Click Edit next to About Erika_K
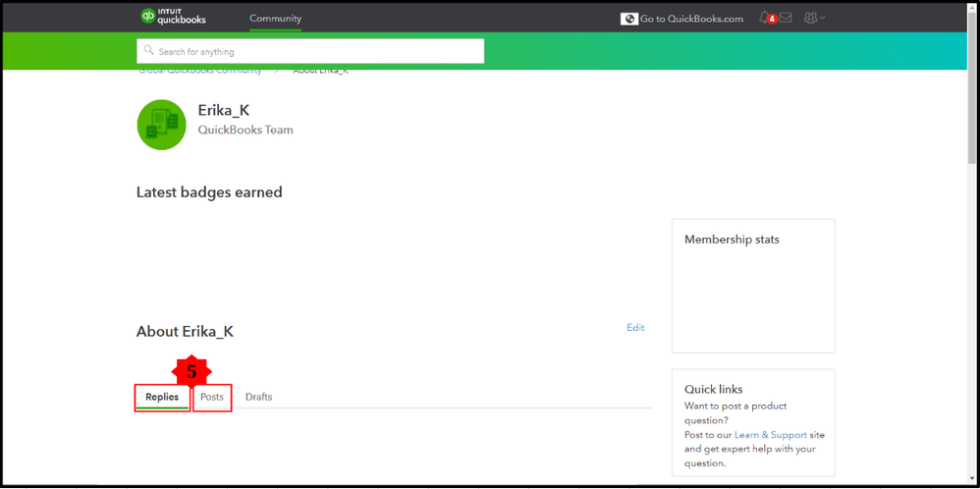The height and width of the screenshot is (489, 980). (x=635, y=328)
